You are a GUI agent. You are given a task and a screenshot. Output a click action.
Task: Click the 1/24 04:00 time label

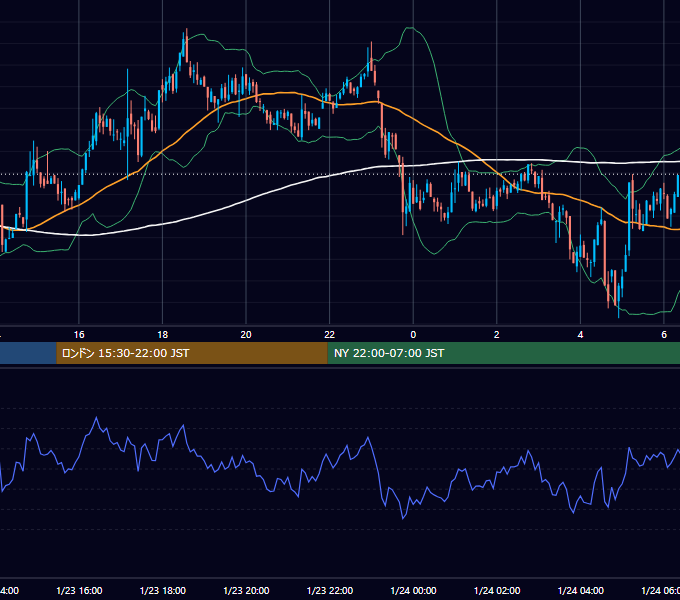tap(581, 590)
